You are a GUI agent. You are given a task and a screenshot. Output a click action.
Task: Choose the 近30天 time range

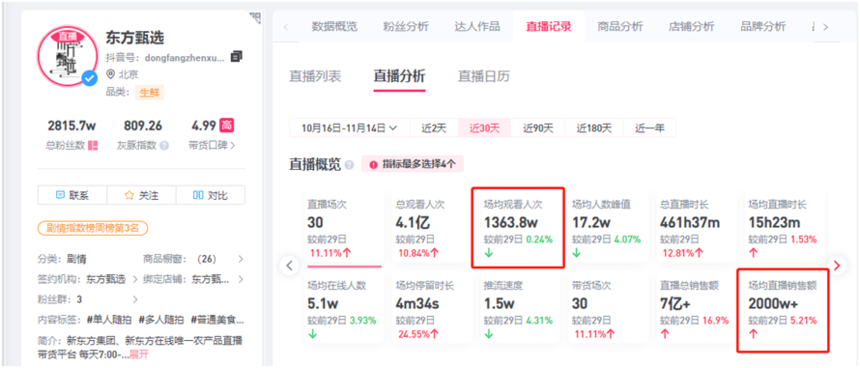tap(484, 128)
